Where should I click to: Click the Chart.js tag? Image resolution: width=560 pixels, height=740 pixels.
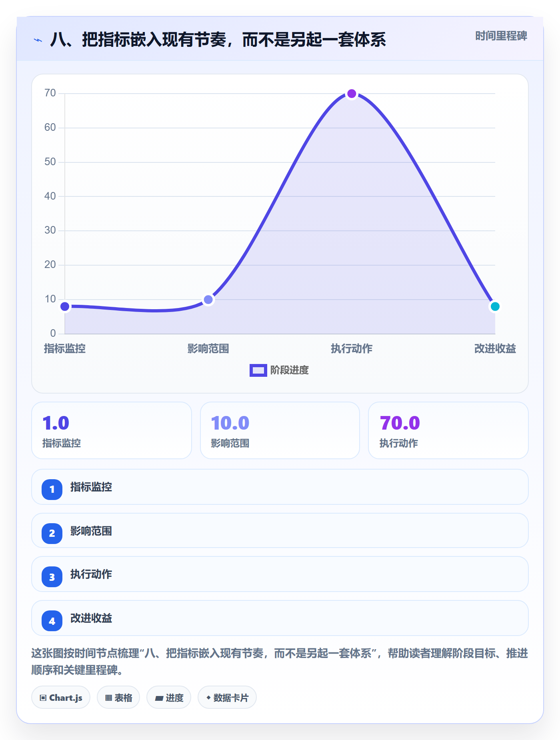pyautogui.click(x=61, y=698)
